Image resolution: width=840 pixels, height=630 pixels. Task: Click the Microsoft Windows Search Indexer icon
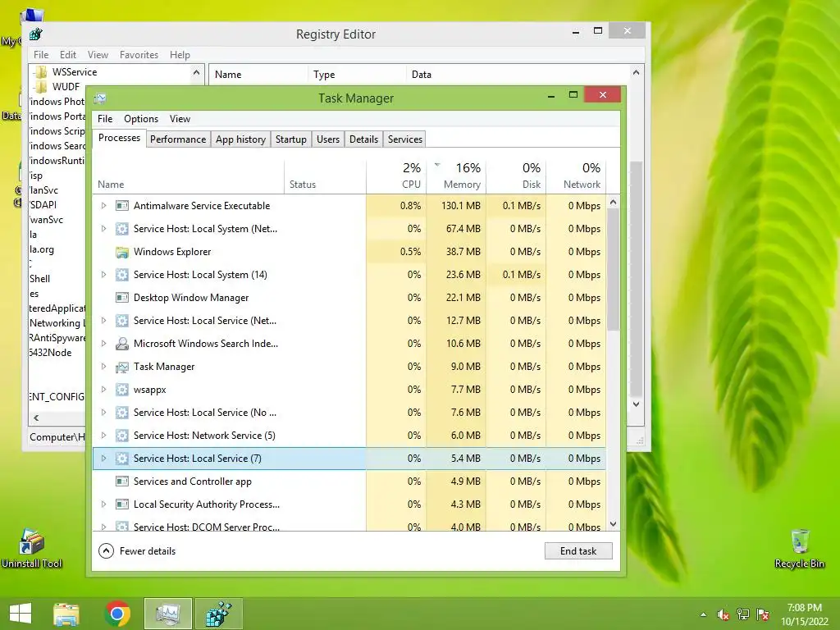coord(122,344)
